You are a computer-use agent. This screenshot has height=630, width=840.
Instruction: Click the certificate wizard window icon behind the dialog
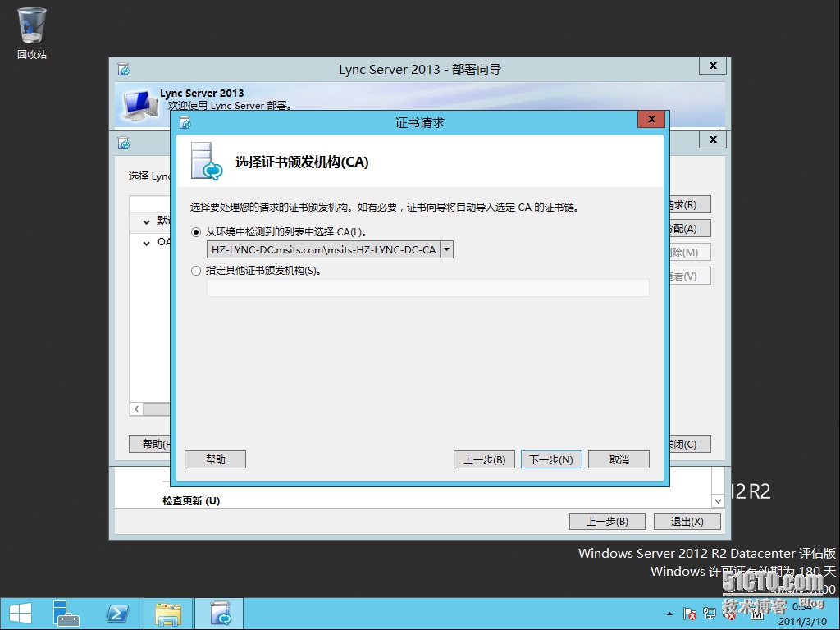(124, 144)
